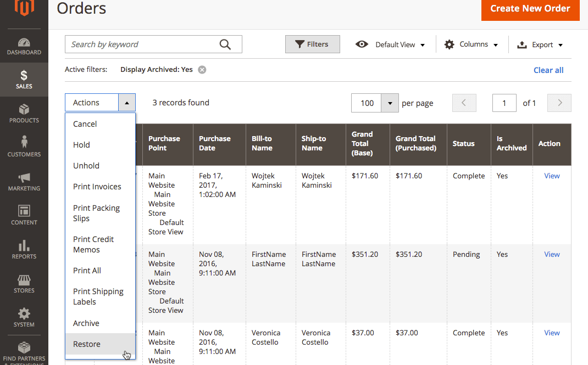588x365 pixels.
Task: Open Stores in the sidebar
Action: click(24, 284)
